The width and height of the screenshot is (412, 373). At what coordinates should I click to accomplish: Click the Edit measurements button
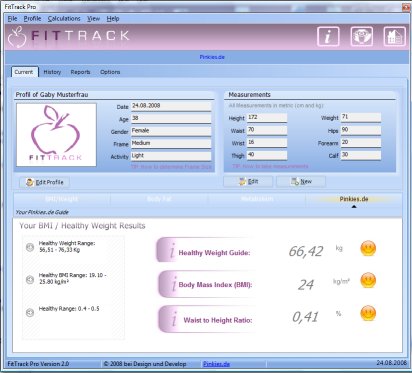pyautogui.click(x=248, y=181)
